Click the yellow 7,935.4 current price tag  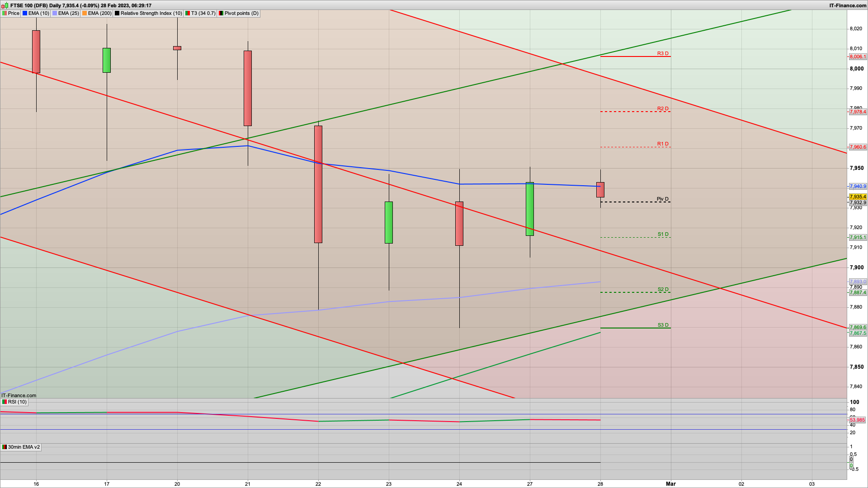point(858,197)
